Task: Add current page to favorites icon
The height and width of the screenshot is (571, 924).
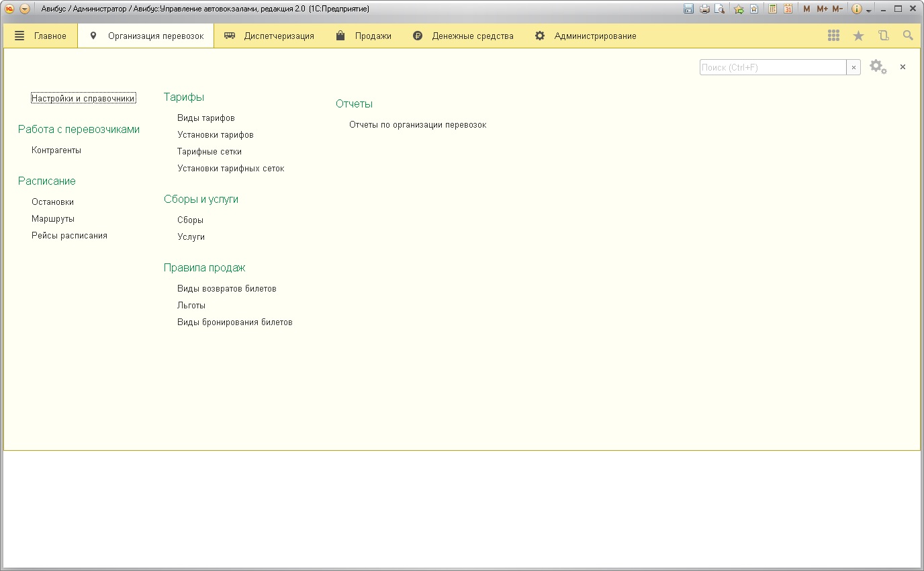Action: (739, 9)
